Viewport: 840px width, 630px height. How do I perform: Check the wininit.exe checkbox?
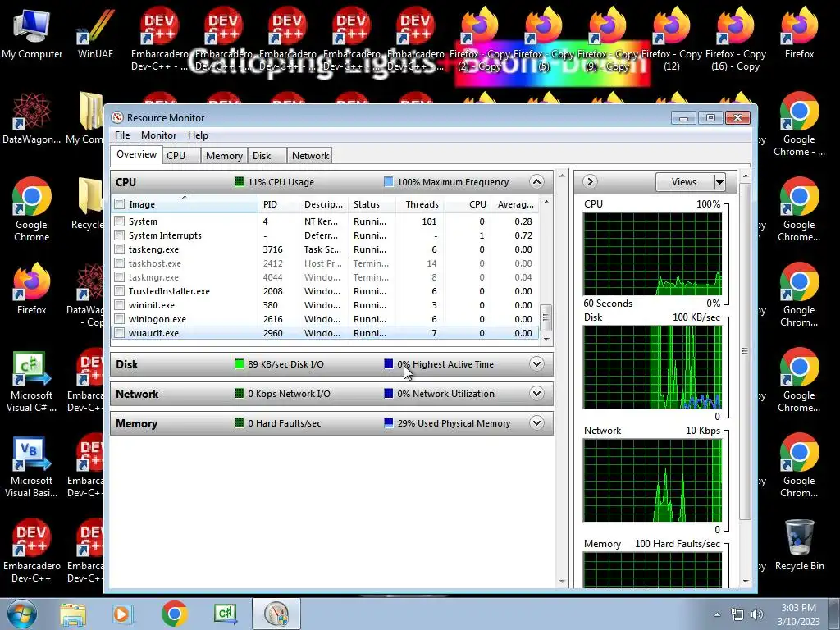(x=120, y=305)
